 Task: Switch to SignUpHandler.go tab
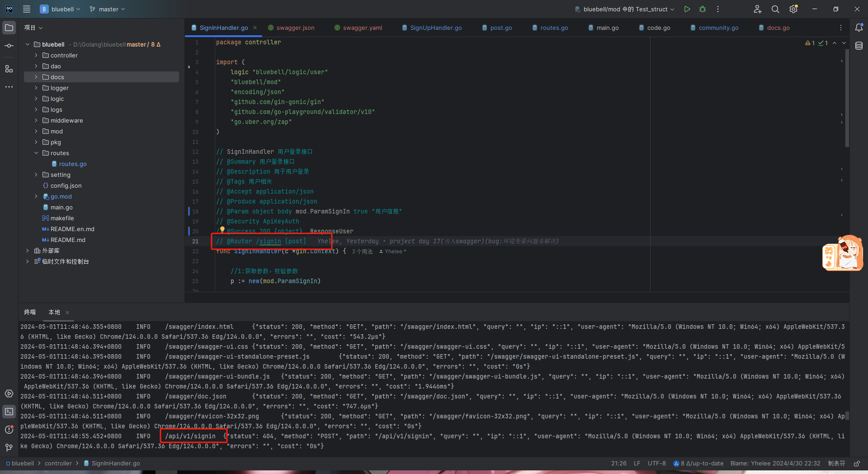click(432, 28)
